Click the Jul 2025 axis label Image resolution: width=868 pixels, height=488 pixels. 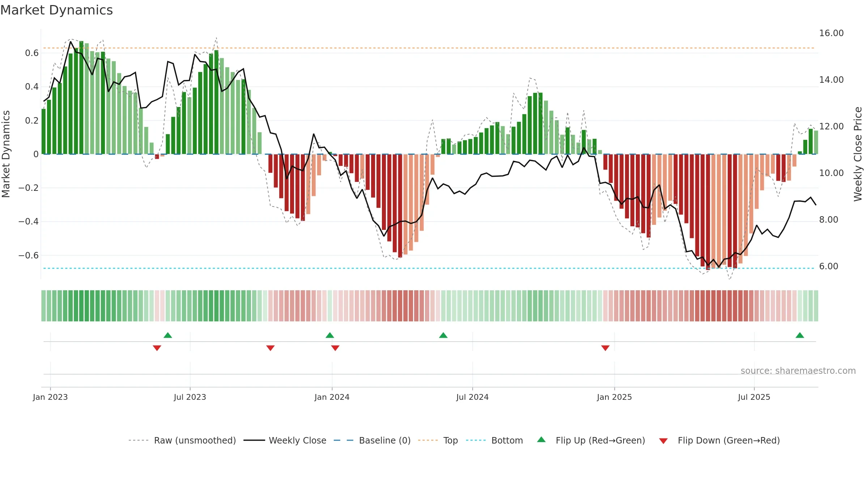754,397
